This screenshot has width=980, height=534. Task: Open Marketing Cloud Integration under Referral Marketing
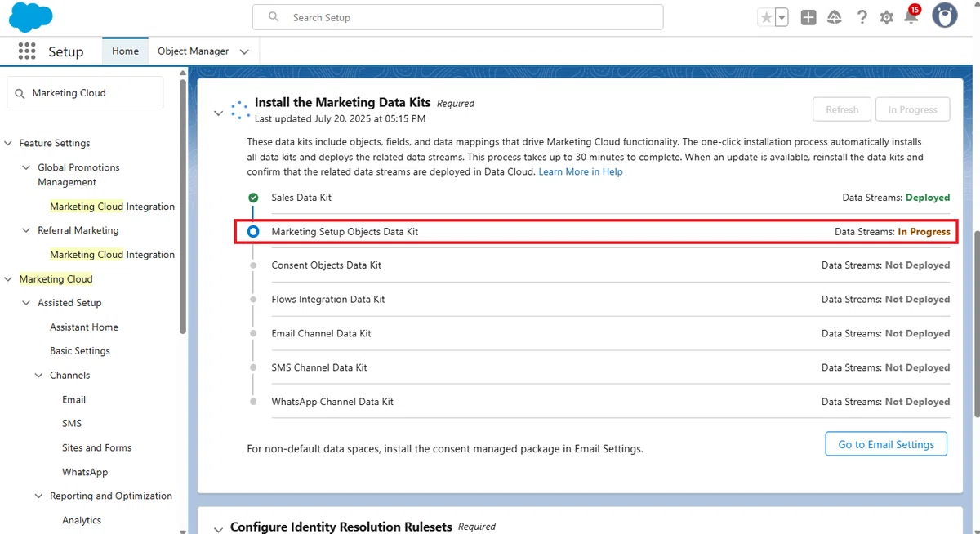(112, 255)
